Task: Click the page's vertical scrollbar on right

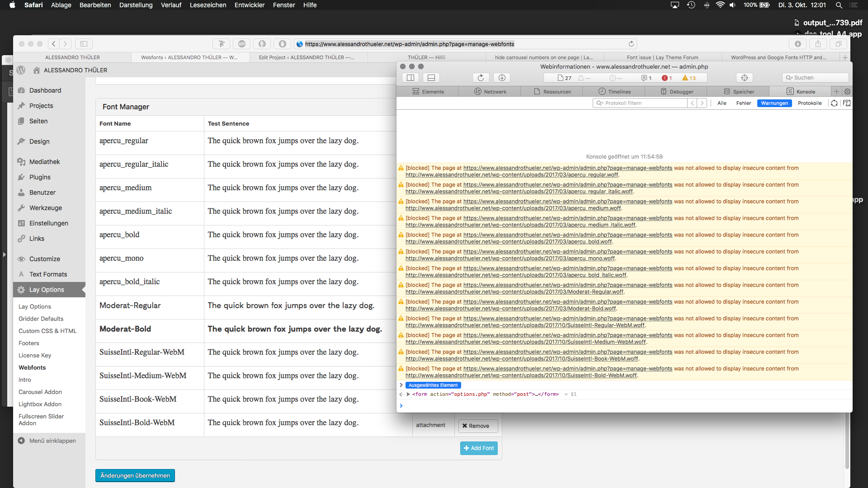Action: pyautogui.click(x=847, y=441)
